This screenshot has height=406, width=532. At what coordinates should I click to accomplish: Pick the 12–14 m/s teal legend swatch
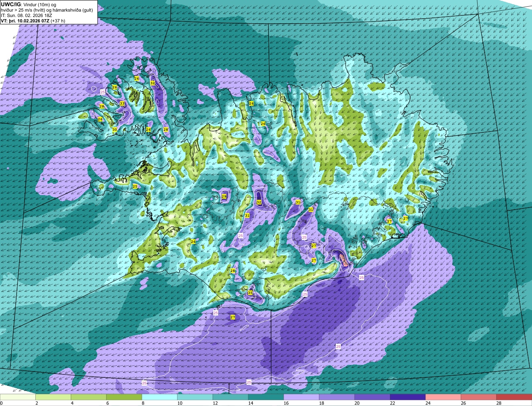pos(231,397)
